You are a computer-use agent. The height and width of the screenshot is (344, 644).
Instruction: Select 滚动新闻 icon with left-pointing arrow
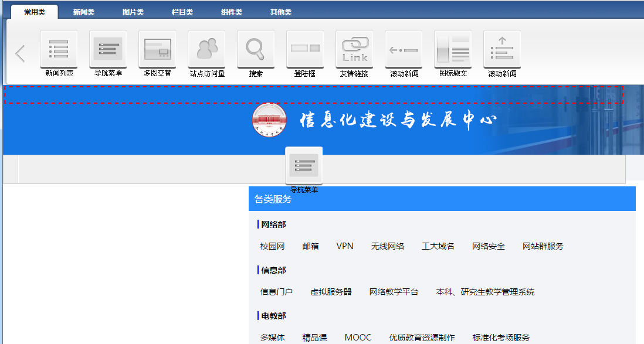point(404,49)
